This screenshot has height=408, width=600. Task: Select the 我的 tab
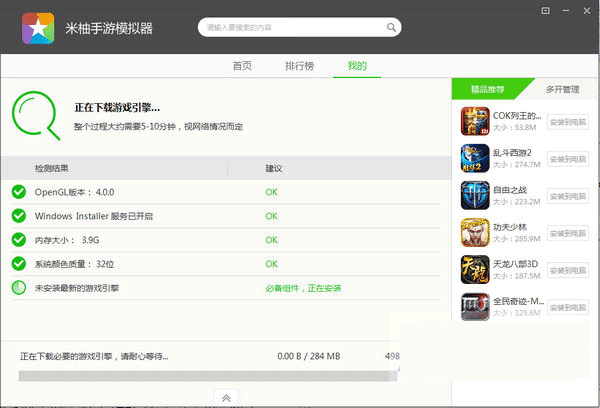tap(357, 66)
